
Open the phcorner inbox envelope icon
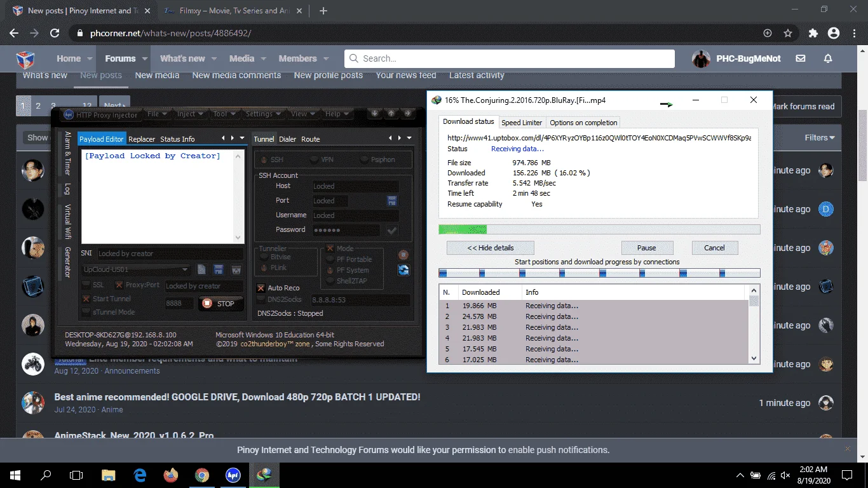[801, 58]
